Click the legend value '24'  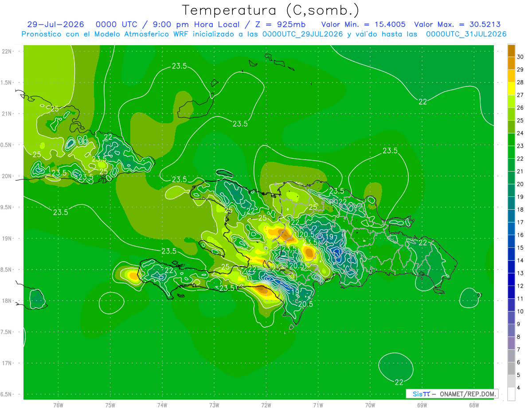(x=520, y=133)
